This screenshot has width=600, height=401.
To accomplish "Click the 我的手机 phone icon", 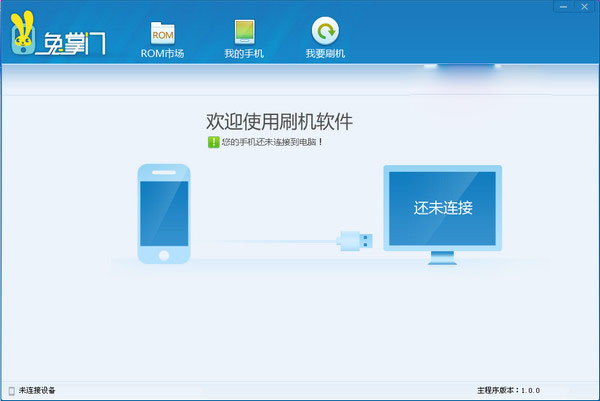I will [x=244, y=31].
